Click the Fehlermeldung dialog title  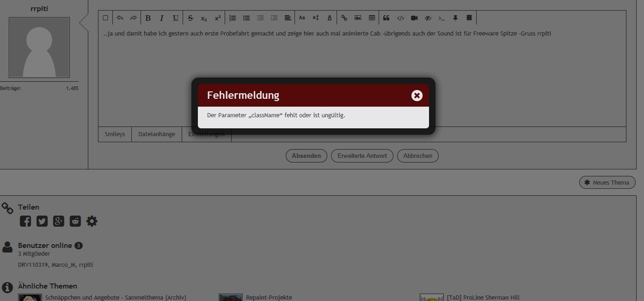(x=243, y=95)
